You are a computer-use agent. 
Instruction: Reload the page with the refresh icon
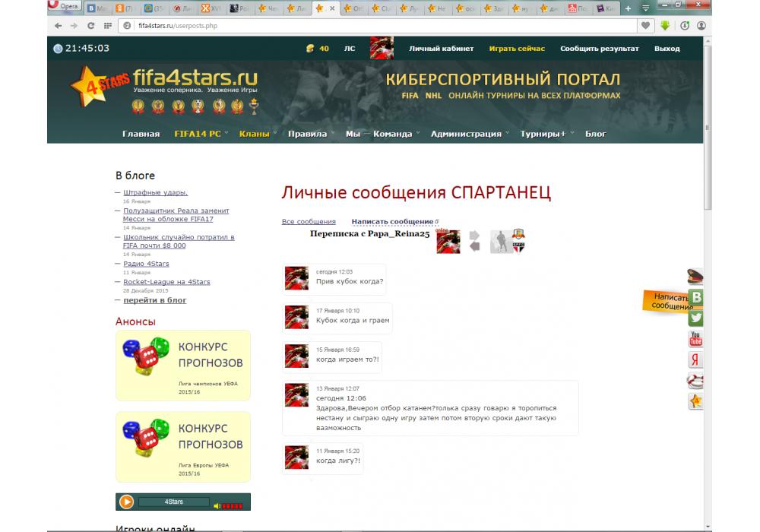[x=90, y=25]
